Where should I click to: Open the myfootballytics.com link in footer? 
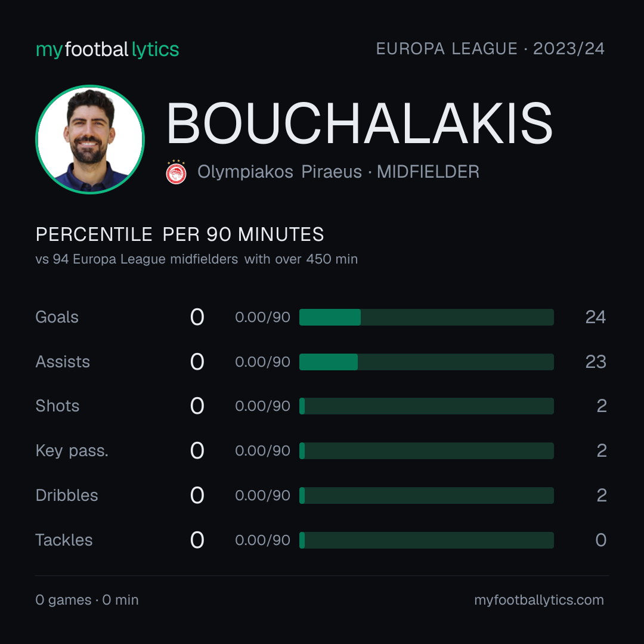(x=539, y=600)
